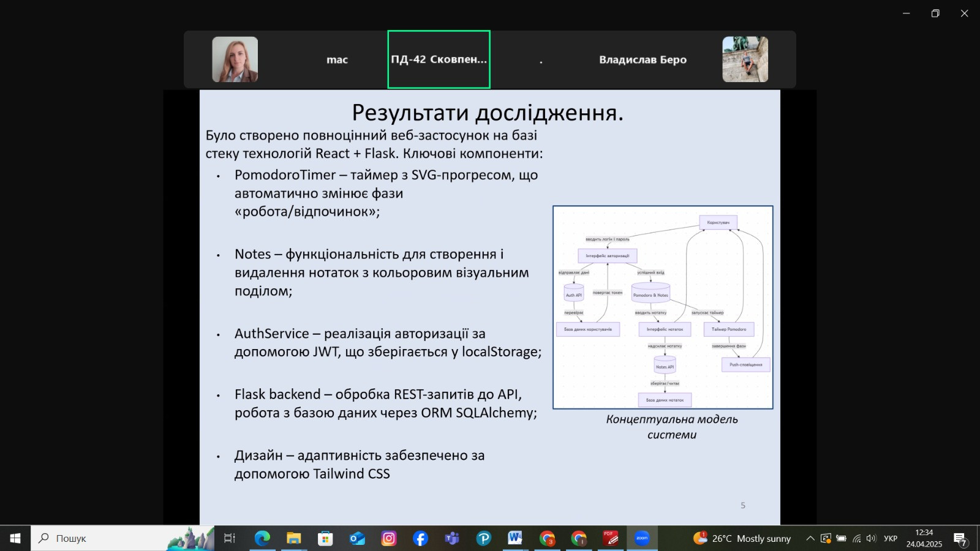Click the Push-сповіщення node in the diagram
Viewport: 980px width, 551px height.
746,365
